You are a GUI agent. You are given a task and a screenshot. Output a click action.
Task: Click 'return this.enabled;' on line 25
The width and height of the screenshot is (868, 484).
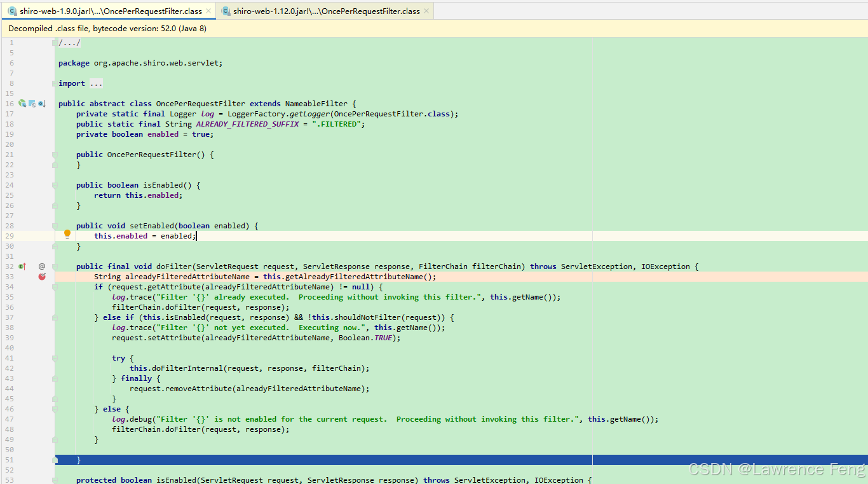(x=139, y=195)
